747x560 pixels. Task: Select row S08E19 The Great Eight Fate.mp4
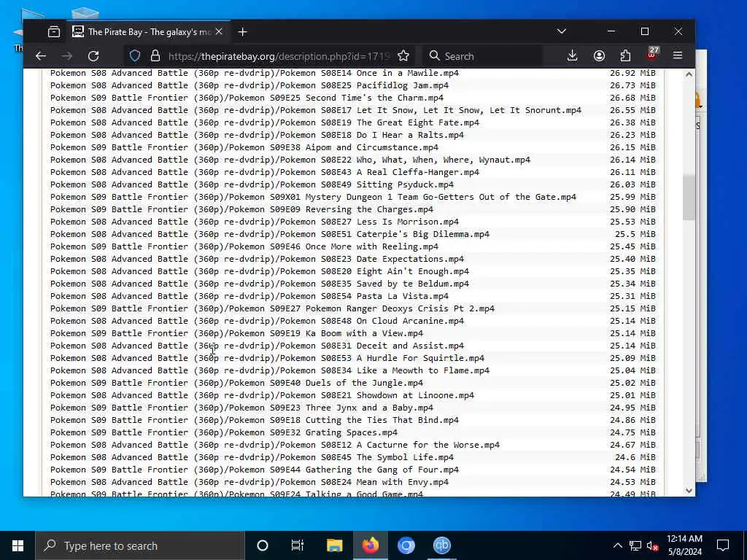pos(352,122)
